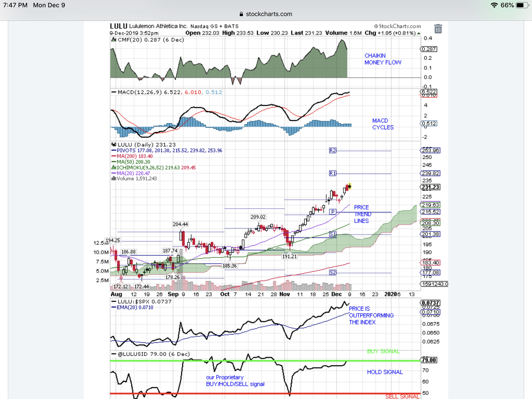The image size is (532, 399).
Task: Tap the battery indicator icon
Action: [x=522, y=5]
